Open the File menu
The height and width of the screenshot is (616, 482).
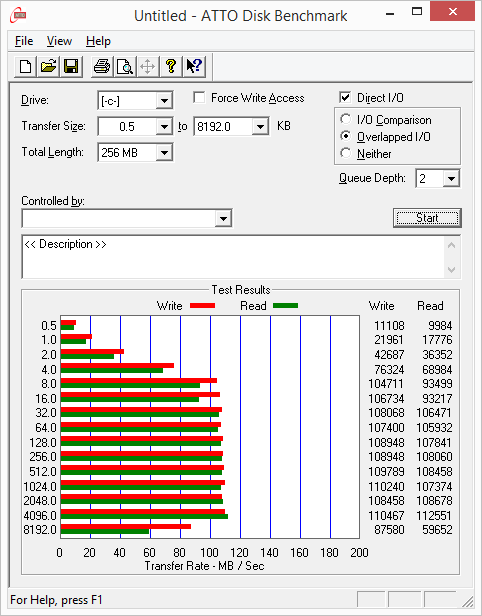coord(24,41)
